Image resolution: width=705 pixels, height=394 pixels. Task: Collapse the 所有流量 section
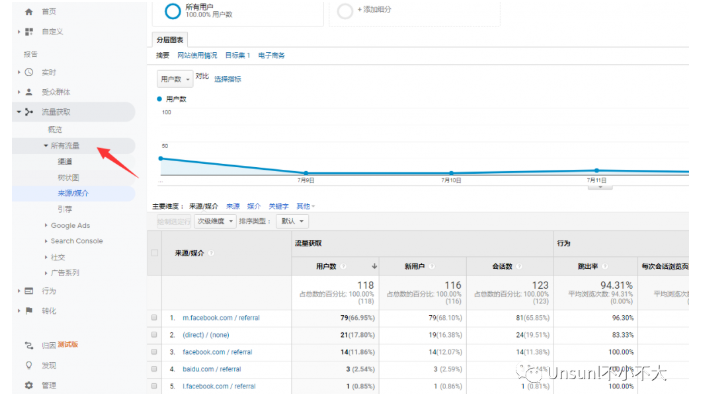pyautogui.click(x=46, y=145)
